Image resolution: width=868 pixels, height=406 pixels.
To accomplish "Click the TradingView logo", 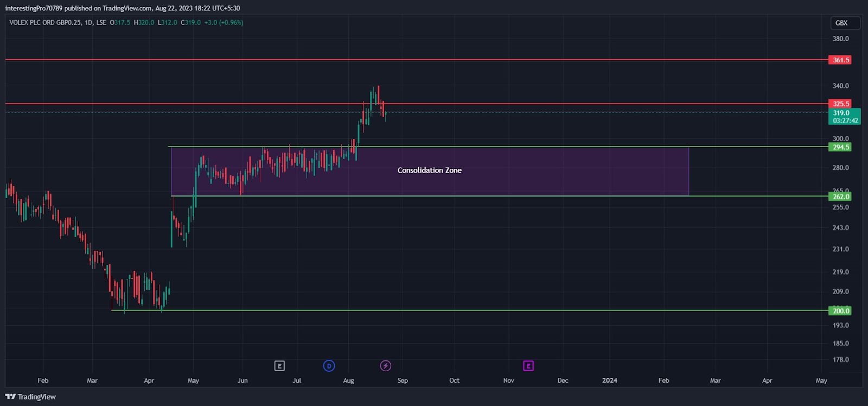I will (x=30, y=397).
